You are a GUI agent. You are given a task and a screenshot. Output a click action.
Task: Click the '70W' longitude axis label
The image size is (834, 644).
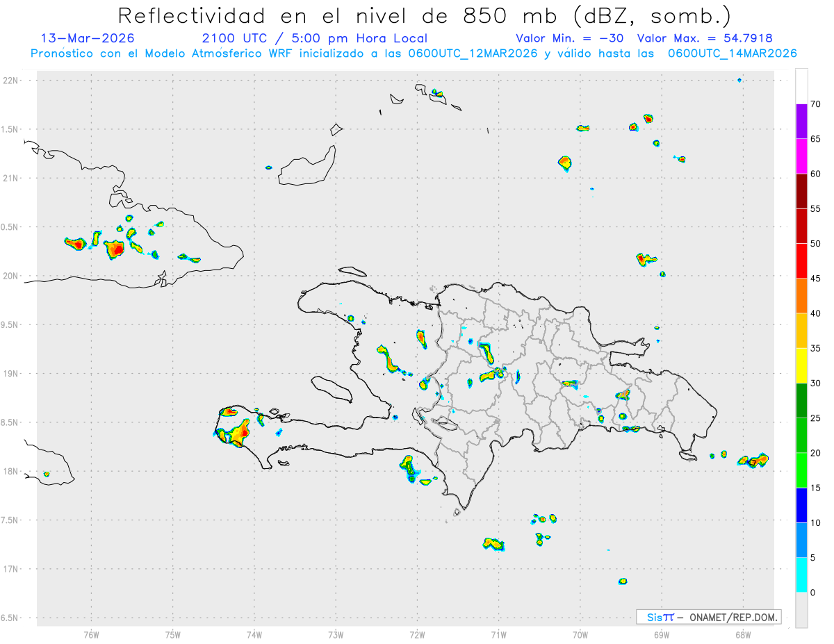point(580,635)
